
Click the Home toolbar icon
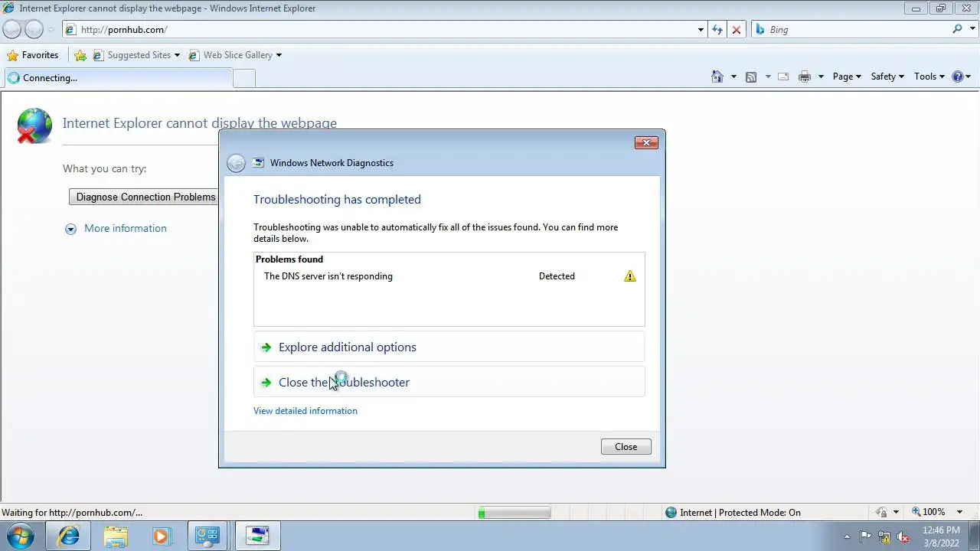tap(717, 77)
